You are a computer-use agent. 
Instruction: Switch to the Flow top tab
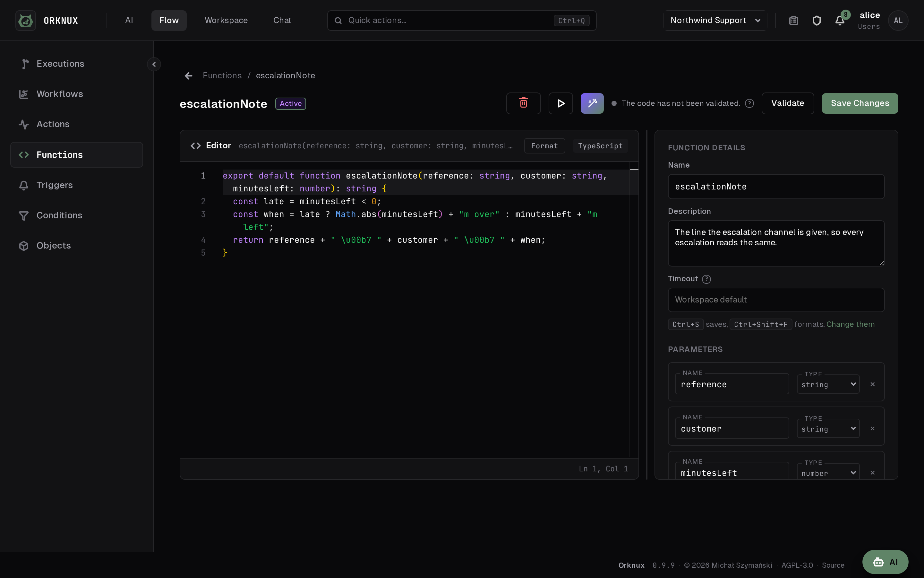coord(169,20)
